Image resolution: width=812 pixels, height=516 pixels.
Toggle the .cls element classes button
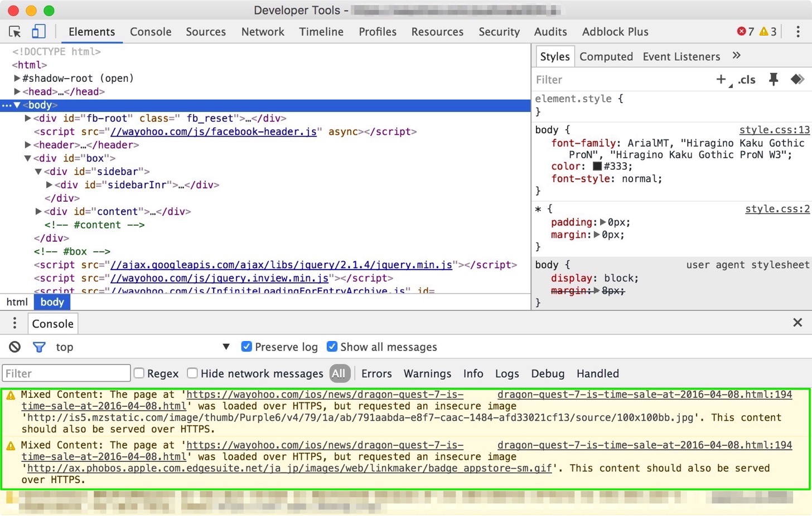pyautogui.click(x=747, y=80)
